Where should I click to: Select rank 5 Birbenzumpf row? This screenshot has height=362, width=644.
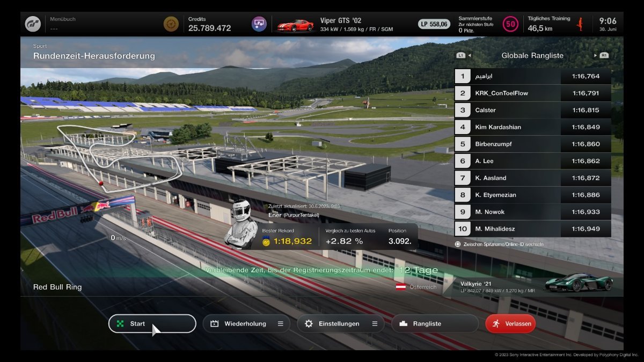(x=532, y=144)
